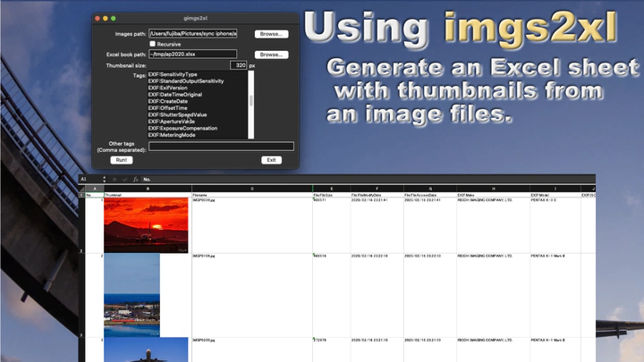Click the Thumbnail size field showing 320

coord(237,65)
